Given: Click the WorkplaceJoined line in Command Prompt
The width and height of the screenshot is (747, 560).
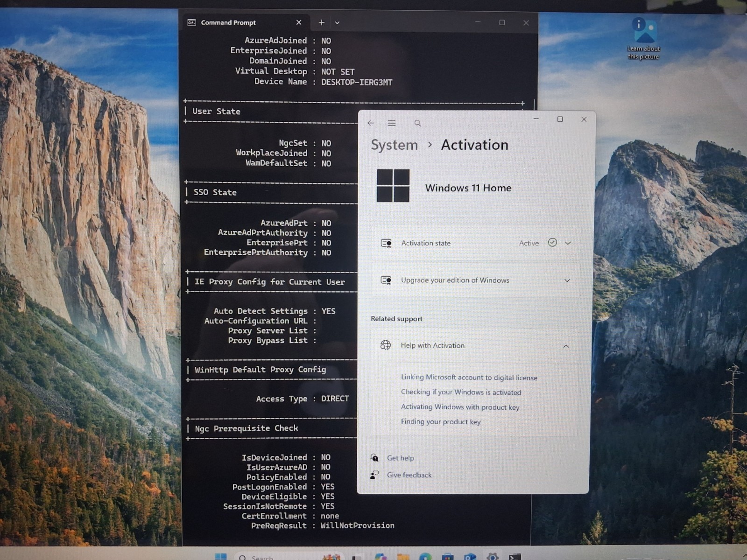Looking at the screenshot, I should (283, 153).
